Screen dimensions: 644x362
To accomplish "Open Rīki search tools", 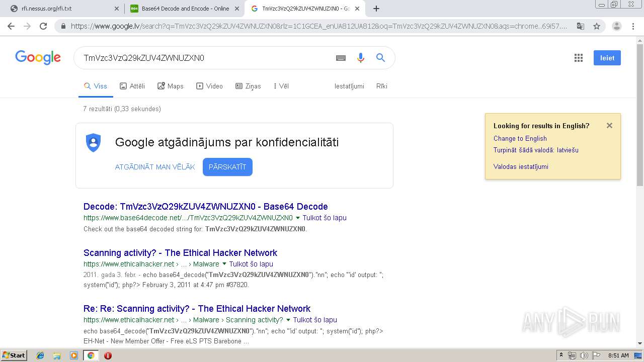I will tap(382, 86).
